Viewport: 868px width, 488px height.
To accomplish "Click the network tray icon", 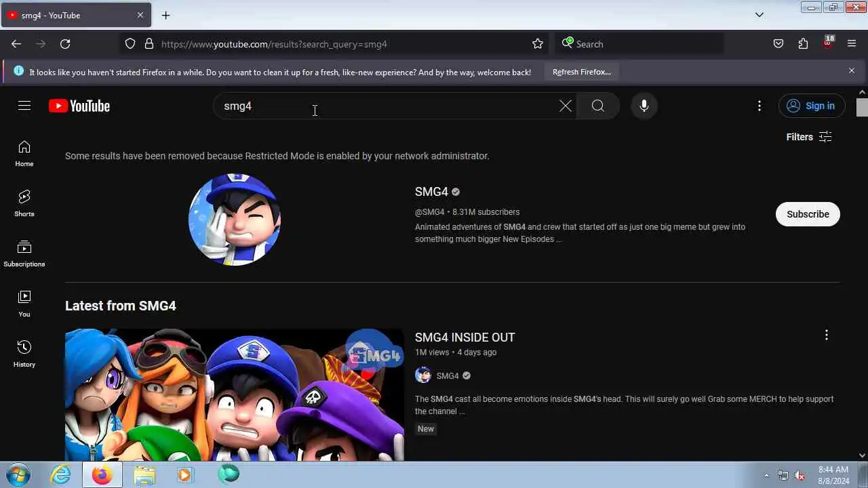I will point(783,475).
